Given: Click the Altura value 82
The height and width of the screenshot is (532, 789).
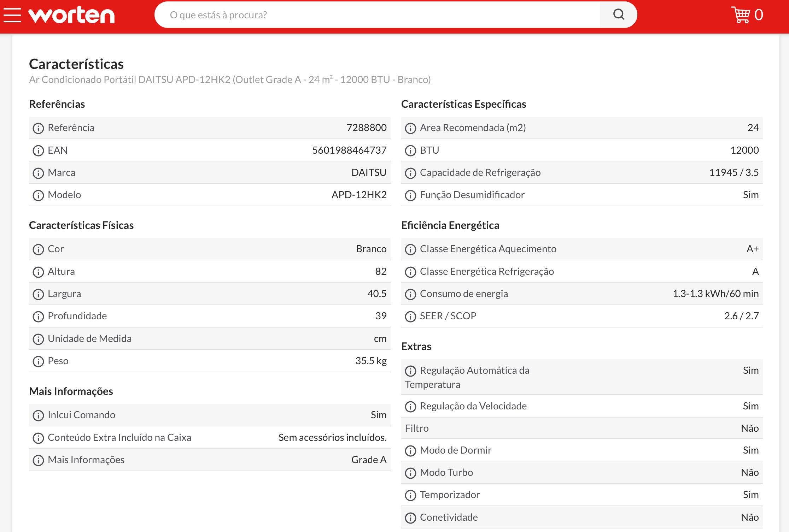Looking at the screenshot, I should [x=381, y=271].
